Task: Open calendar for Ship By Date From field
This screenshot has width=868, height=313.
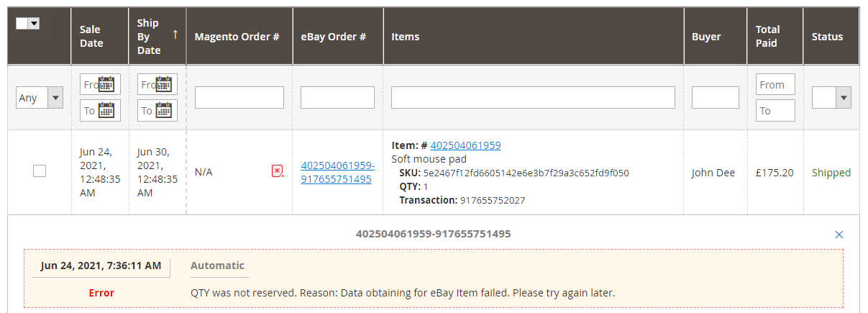Action: click(x=164, y=84)
